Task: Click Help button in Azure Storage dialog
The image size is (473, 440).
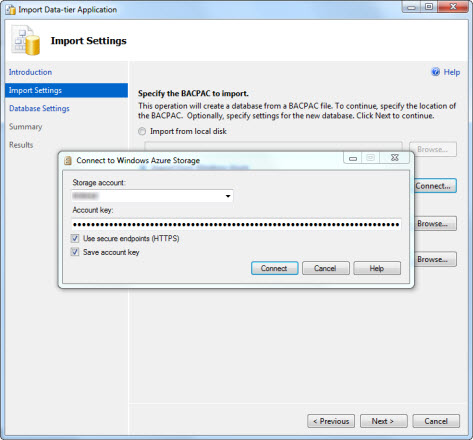Action: tap(377, 268)
